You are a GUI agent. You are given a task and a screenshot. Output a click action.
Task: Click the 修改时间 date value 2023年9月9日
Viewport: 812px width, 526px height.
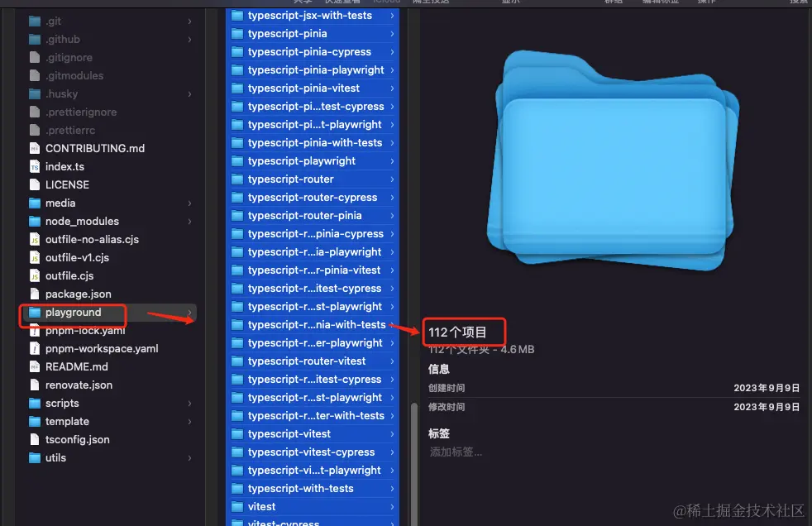[x=767, y=407]
